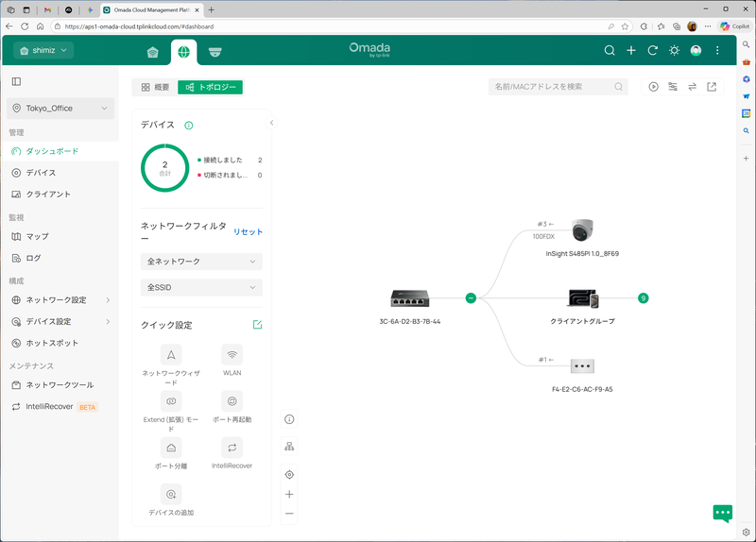Open ポート分離 quick setting

[x=171, y=449]
